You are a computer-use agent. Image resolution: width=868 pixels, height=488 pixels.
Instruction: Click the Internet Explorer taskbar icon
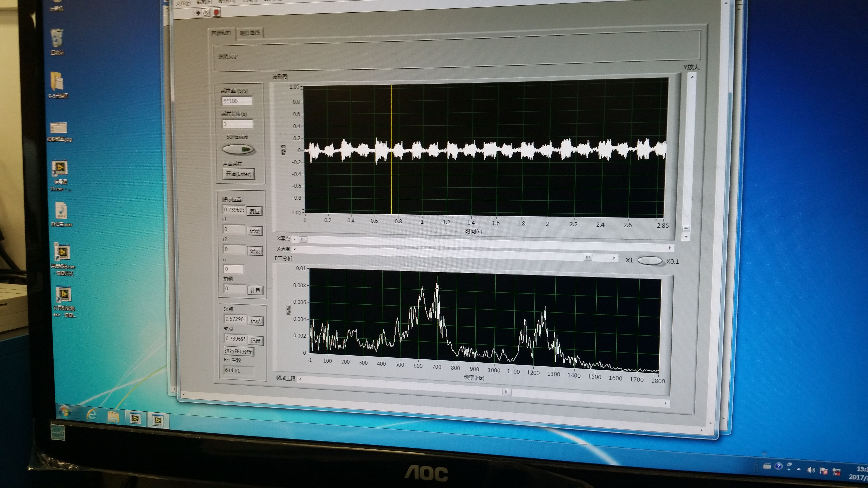point(92,414)
